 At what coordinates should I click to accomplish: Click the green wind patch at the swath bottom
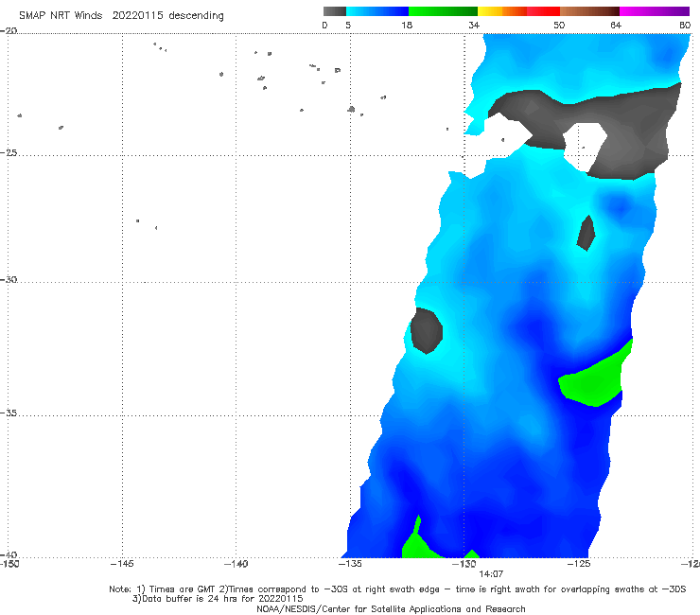[x=417, y=543]
